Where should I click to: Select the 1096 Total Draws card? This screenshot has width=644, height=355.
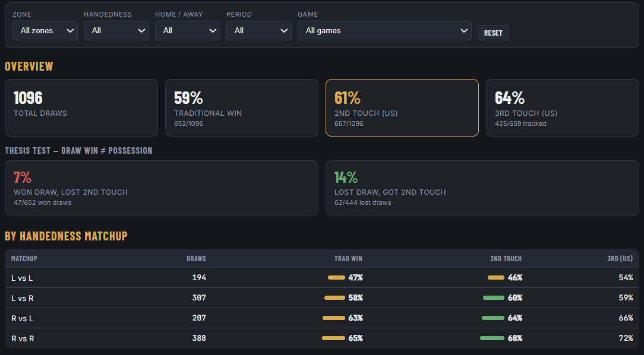[81, 107]
